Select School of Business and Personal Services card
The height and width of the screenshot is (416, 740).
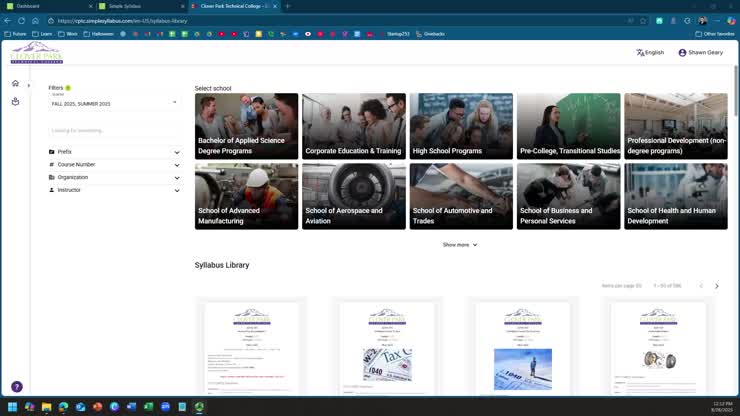tap(568, 196)
